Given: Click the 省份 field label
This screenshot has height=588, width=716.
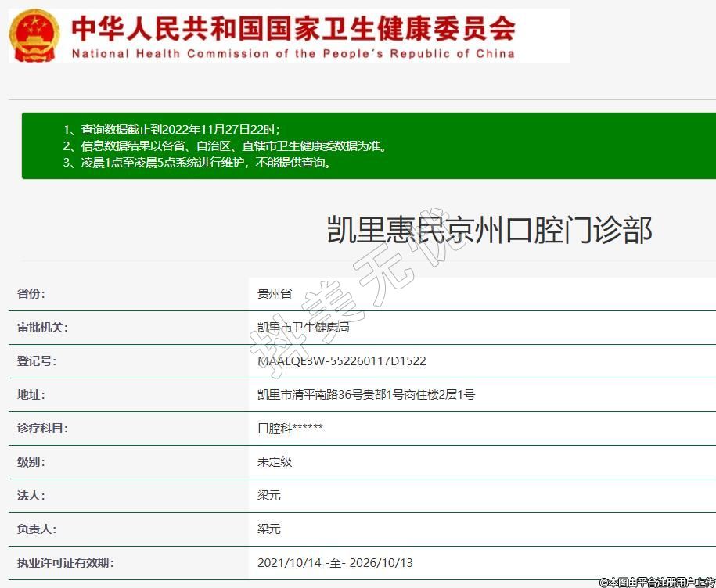Looking at the screenshot, I should click(x=31, y=294).
